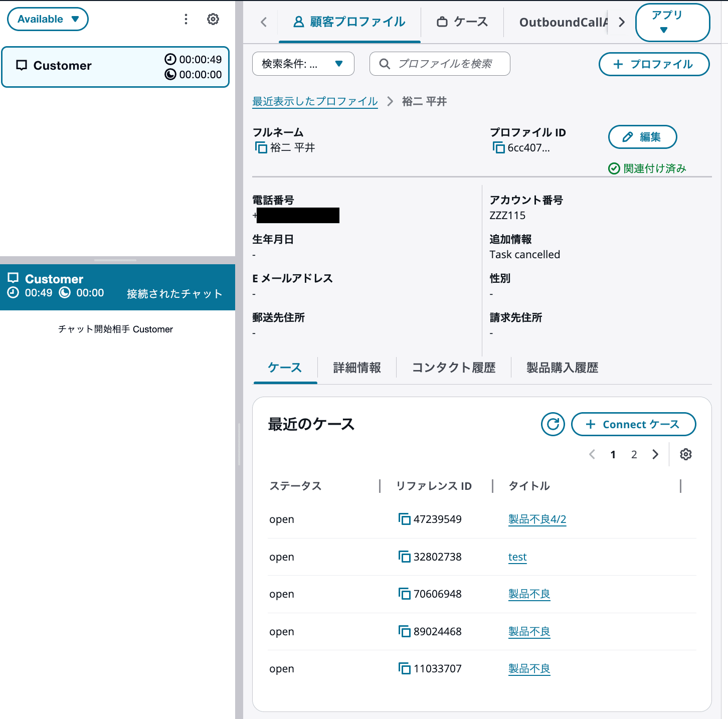Open the kebab menu next to settings
This screenshot has width=728, height=719.
186,19
